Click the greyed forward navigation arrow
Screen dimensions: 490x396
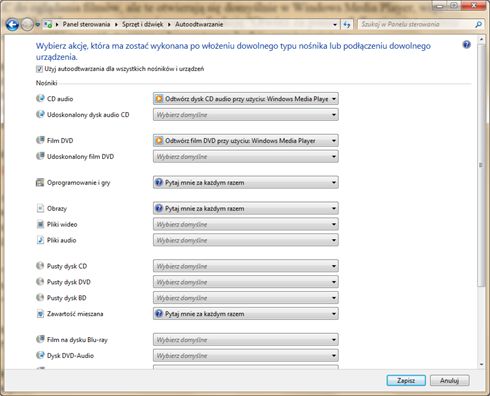click(27, 24)
